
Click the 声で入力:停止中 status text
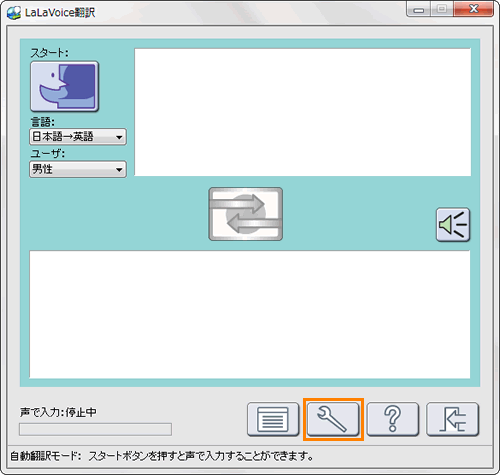[58, 412]
